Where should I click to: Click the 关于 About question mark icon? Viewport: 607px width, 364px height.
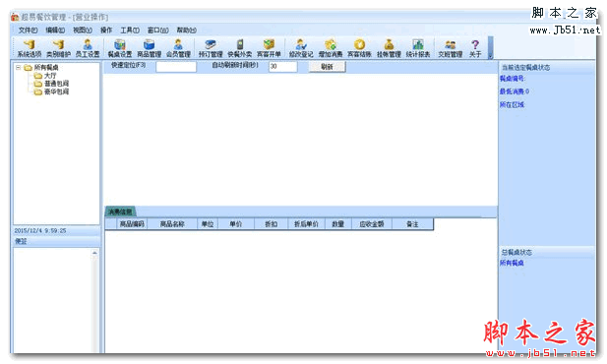pyautogui.click(x=475, y=48)
